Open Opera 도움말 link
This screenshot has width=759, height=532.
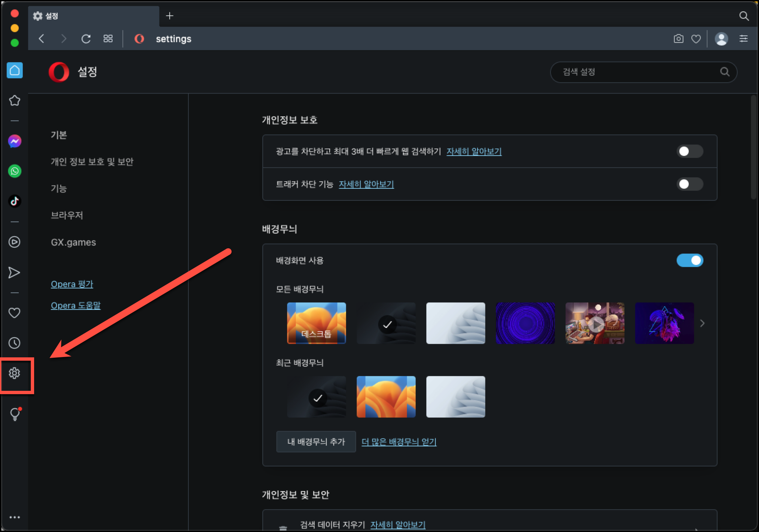[x=76, y=305]
